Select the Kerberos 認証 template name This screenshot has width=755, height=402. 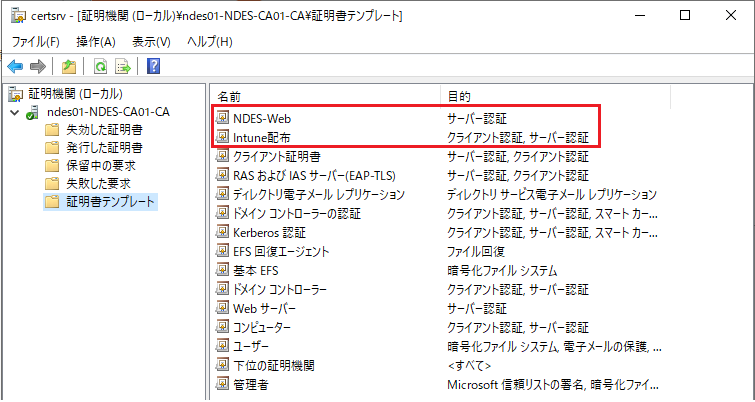click(x=270, y=233)
